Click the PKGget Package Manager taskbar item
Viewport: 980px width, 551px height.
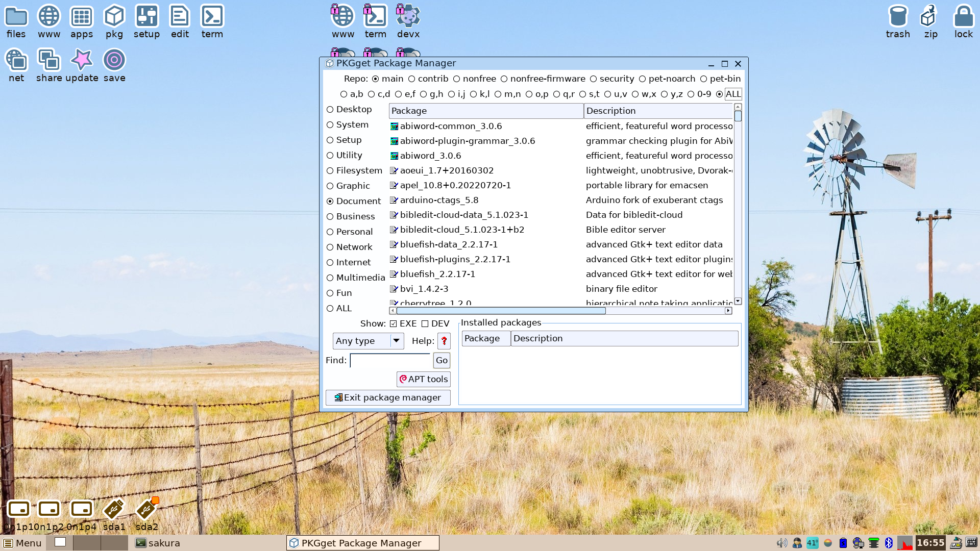tap(362, 543)
